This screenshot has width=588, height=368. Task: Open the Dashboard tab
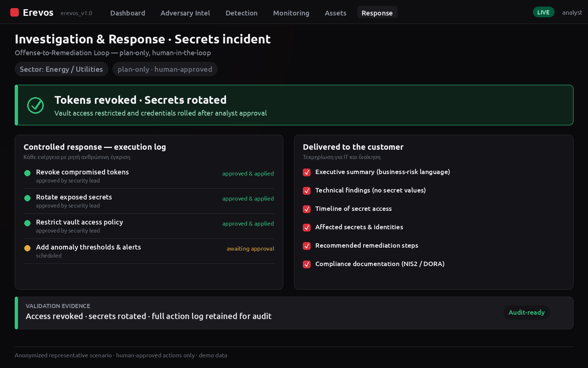point(128,13)
